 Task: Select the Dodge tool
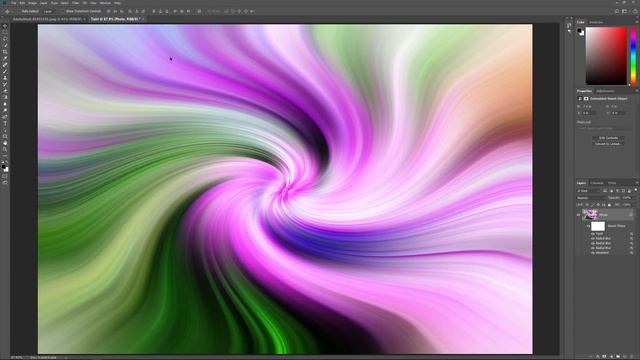point(5,111)
